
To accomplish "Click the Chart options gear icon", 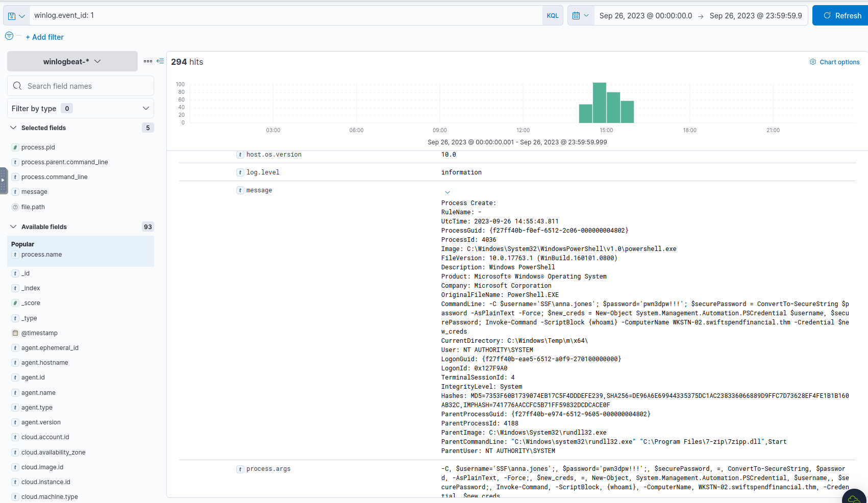I will click(x=813, y=62).
